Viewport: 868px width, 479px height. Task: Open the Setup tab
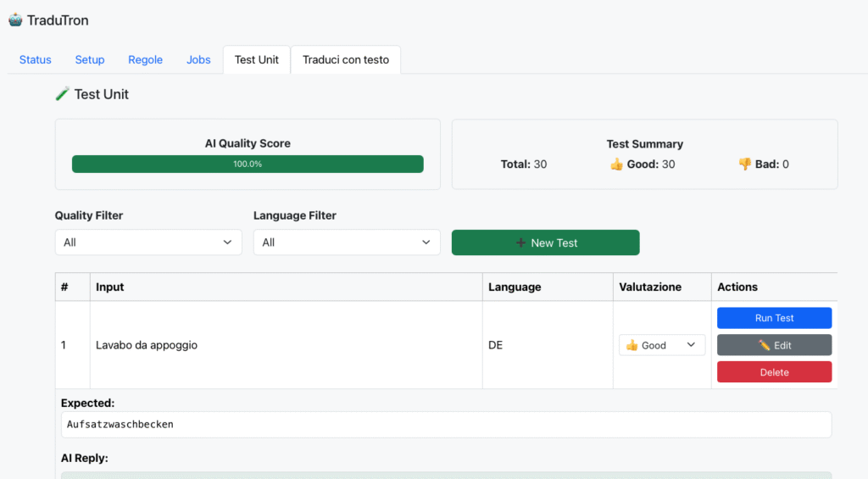[90, 59]
